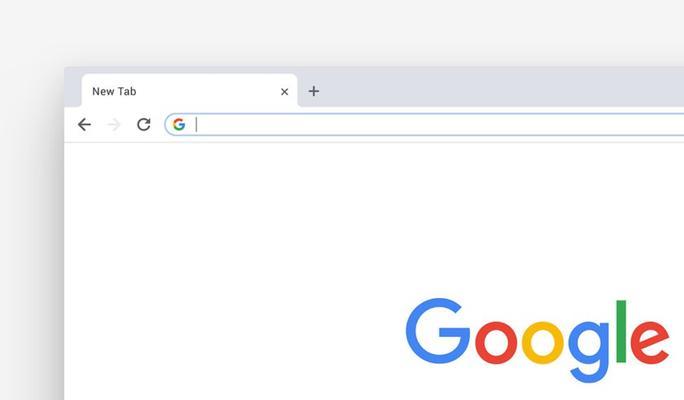The height and width of the screenshot is (400, 684).
Task: Reload the current page
Action: [144, 125]
